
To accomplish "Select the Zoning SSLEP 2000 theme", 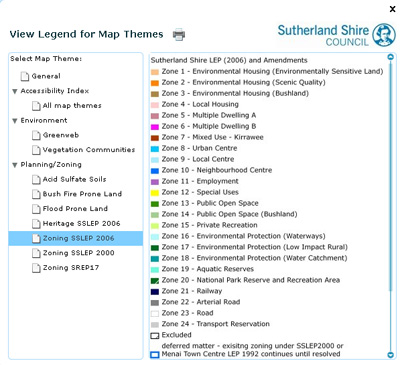I will point(79,253).
